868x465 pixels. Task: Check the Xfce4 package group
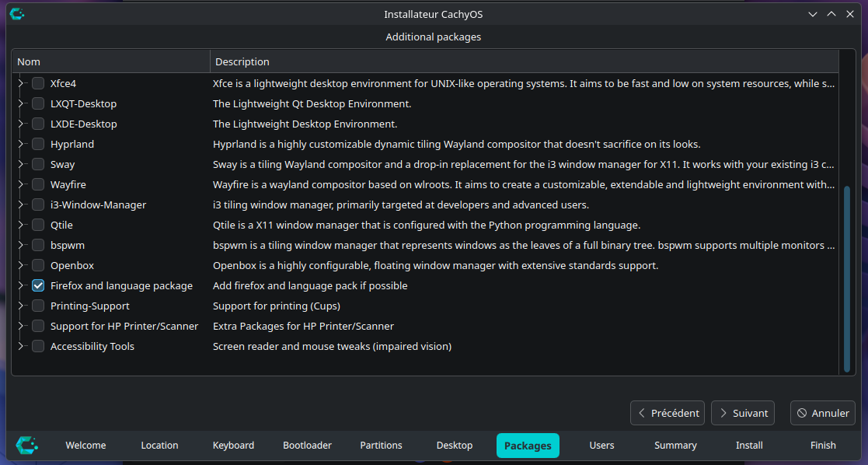click(38, 83)
